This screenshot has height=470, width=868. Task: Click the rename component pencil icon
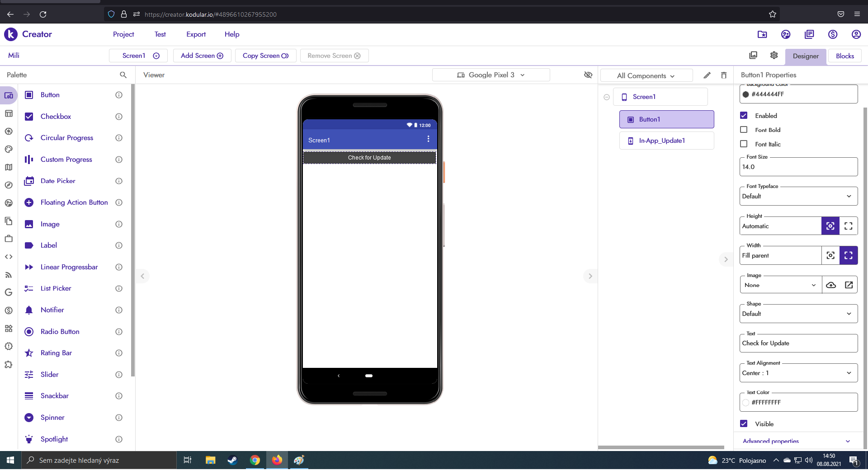[x=707, y=75]
